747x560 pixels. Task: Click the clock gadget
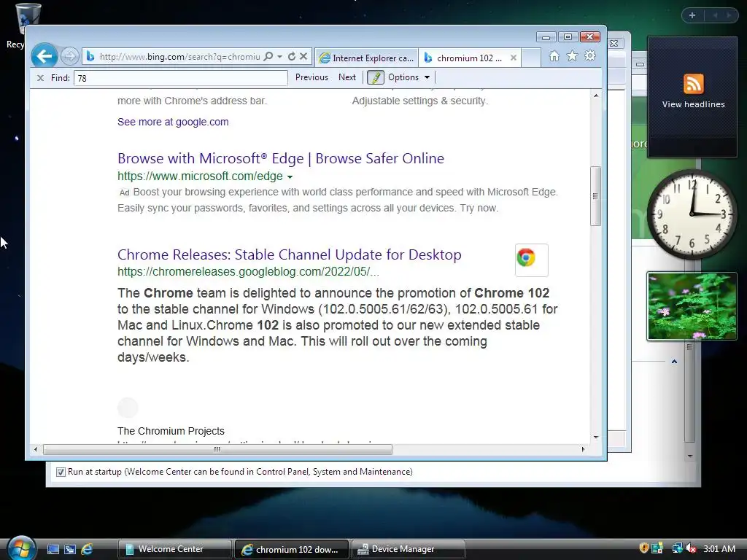pos(692,214)
